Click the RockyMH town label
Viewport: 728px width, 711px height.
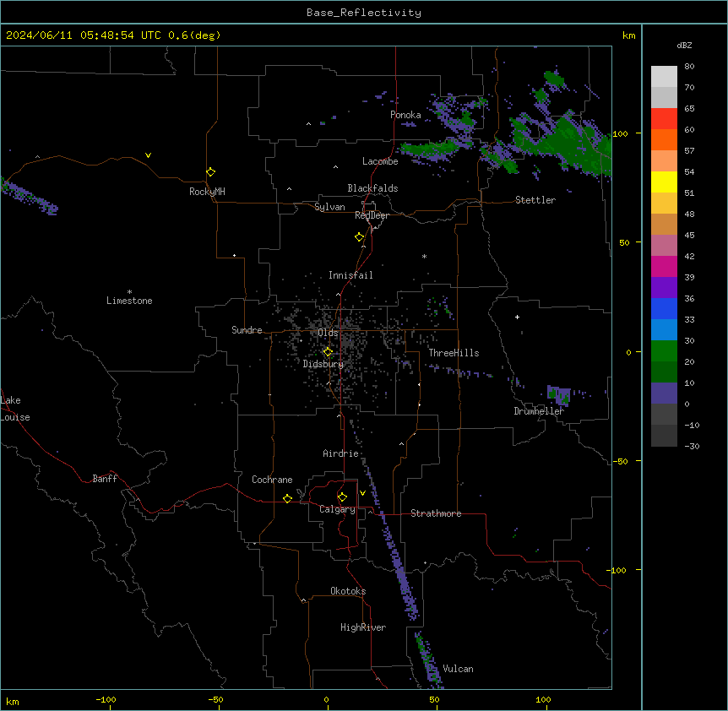[207, 192]
